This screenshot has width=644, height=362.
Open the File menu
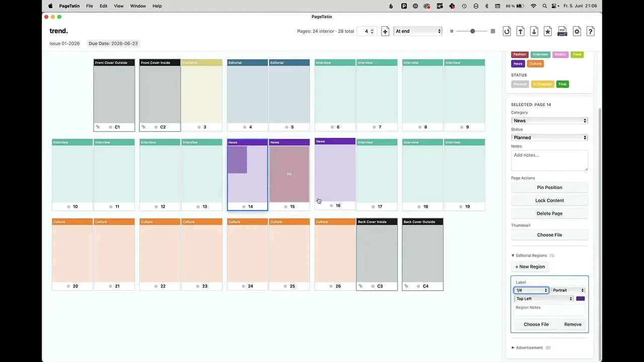[x=90, y=6]
